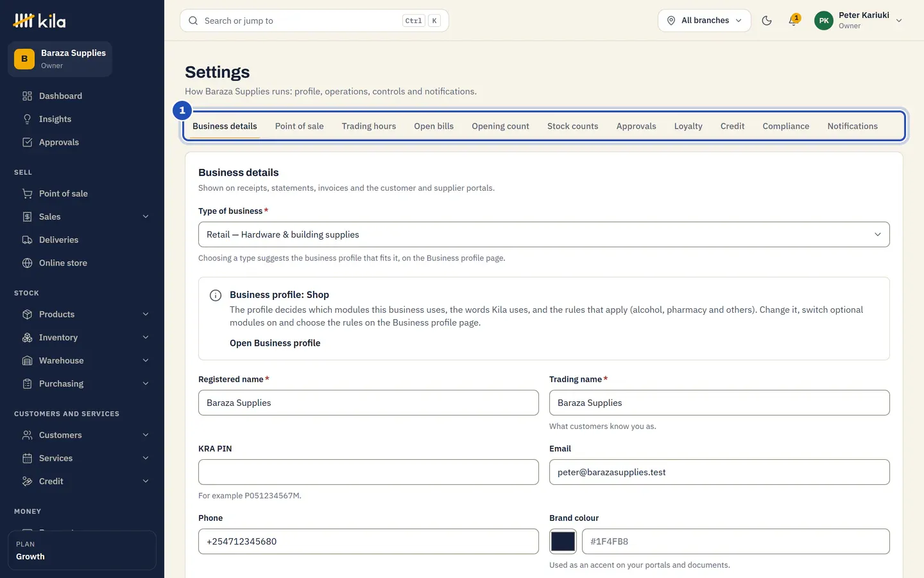This screenshot has width=924, height=578.
Task: Switch to the Trading hours tab
Action: (x=369, y=126)
